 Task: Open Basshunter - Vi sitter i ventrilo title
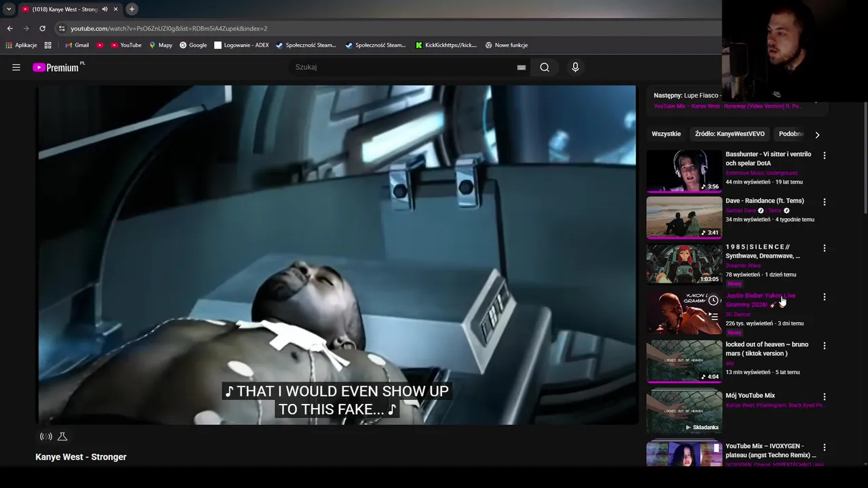point(768,159)
